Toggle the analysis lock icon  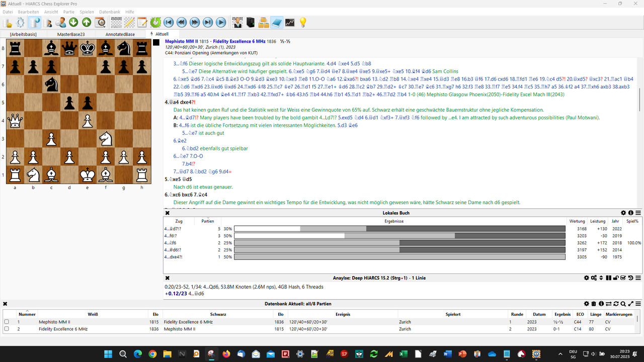[616, 278]
